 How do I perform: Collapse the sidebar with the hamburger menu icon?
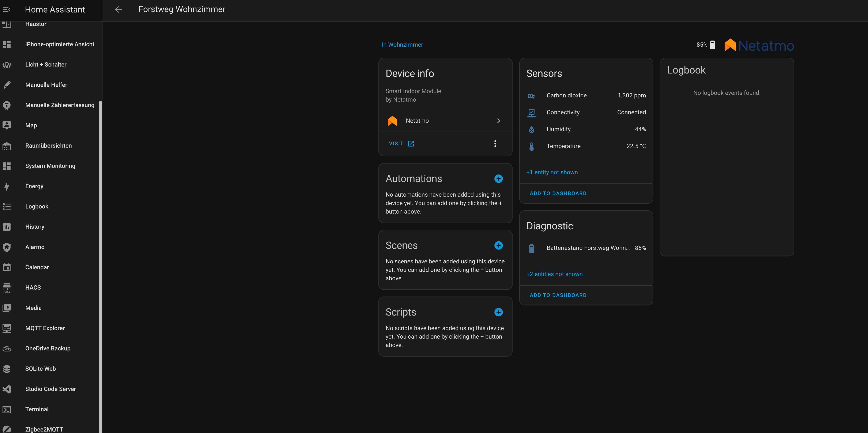pyautogui.click(x=7, y=10)
